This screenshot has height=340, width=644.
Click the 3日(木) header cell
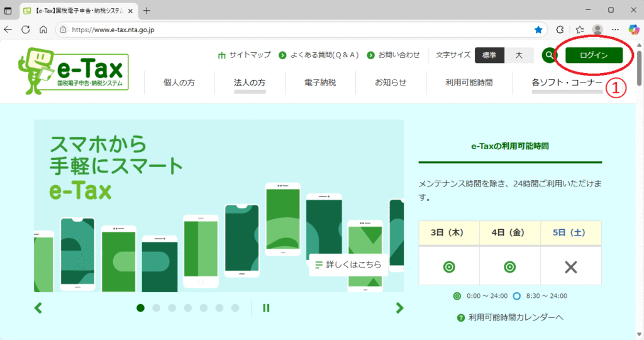point(449,233)
